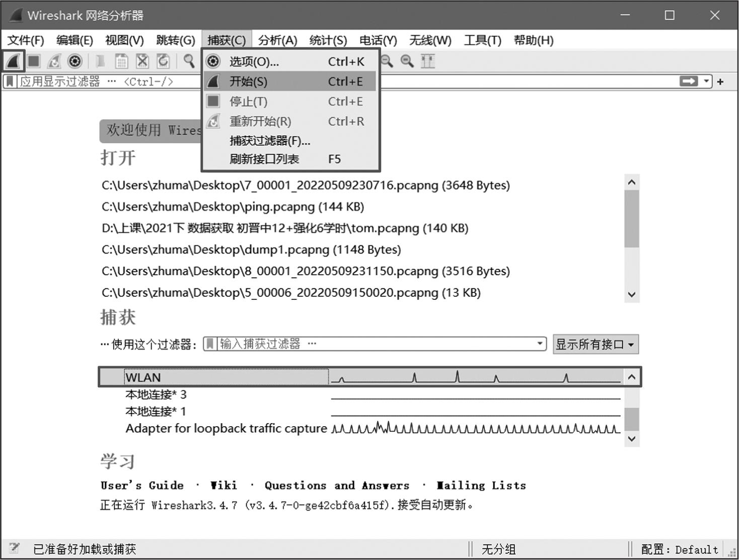Viewport: 739px width, 560px height.
Task: Click the 输入捕获过滤器 input field
Action: [x=376, y=344]
